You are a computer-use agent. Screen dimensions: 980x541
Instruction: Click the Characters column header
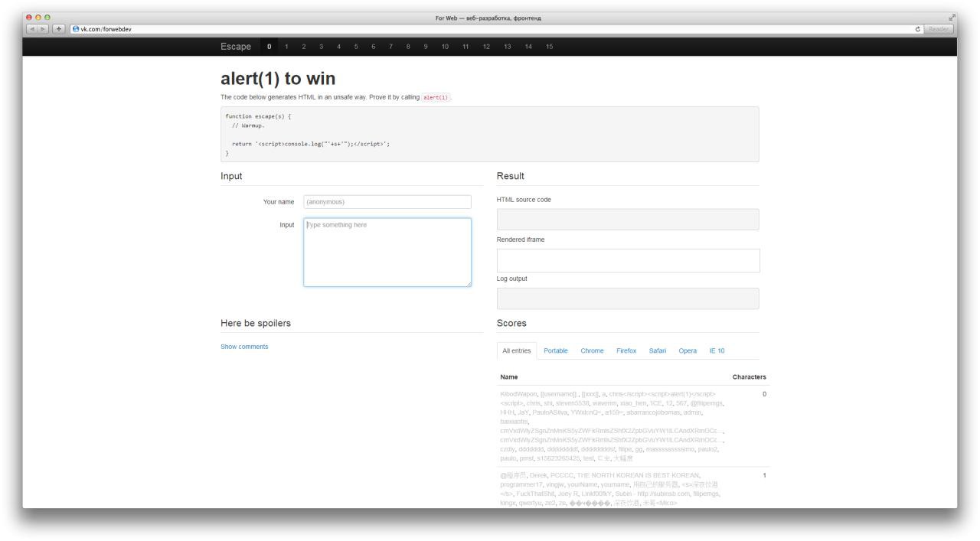point(750,377)
